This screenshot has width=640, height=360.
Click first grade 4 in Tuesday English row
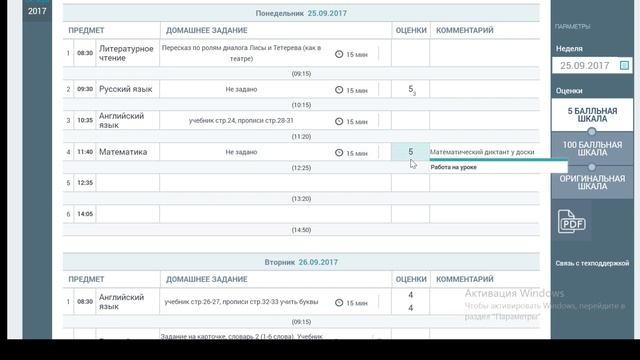click(411, 295)
